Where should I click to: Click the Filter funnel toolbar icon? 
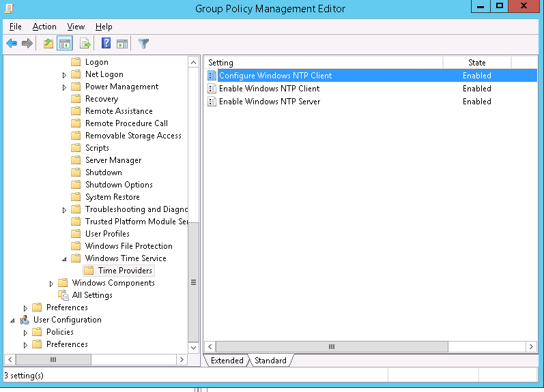pos(143,44)
